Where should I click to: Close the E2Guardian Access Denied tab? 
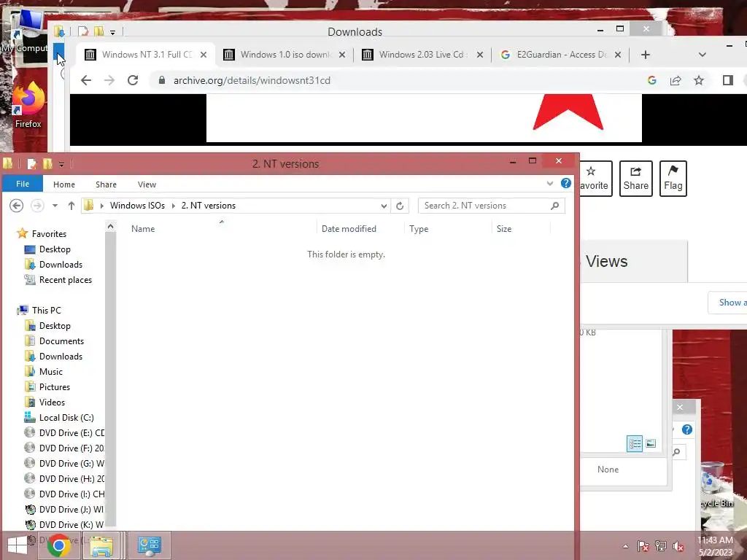pos(618,55)
